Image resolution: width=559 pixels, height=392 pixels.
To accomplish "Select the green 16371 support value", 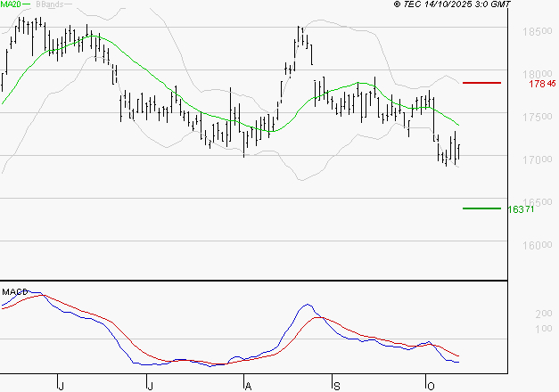I will click(x=521, y=209).
